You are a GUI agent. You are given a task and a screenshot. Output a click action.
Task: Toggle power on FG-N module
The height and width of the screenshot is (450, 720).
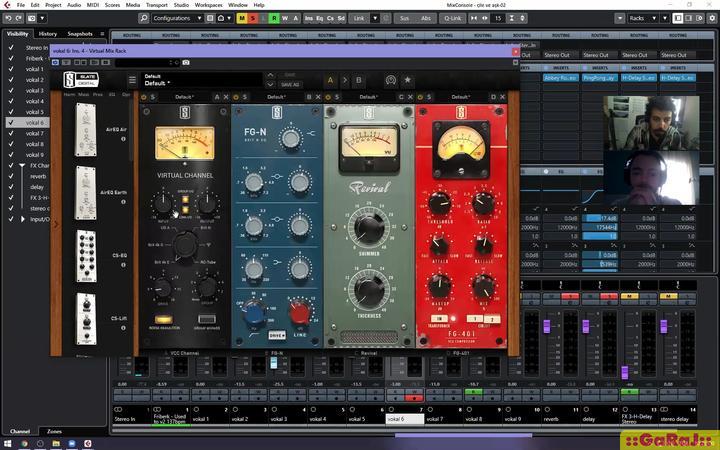pyautogui.click(x=236, y=97)
